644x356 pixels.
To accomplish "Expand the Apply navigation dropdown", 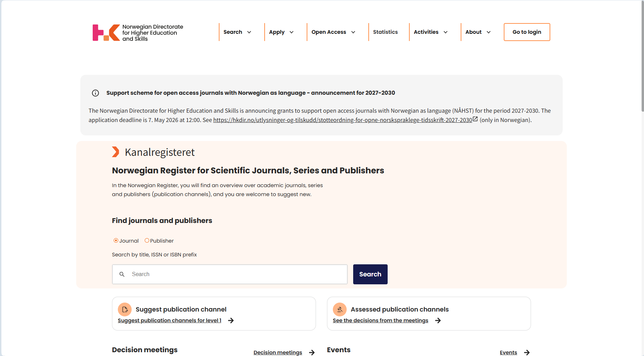I will pyautogui.click(x=281, y=32).
